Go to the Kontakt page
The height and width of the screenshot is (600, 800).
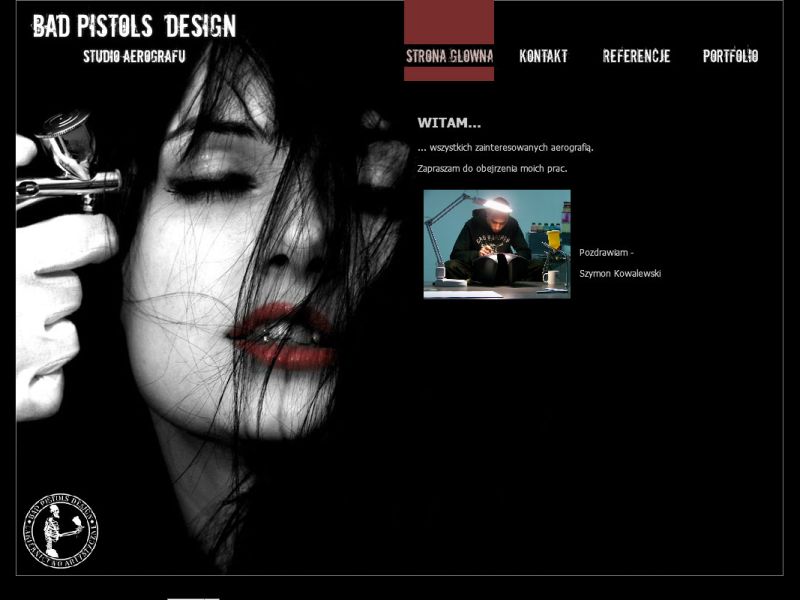point(543,56)
